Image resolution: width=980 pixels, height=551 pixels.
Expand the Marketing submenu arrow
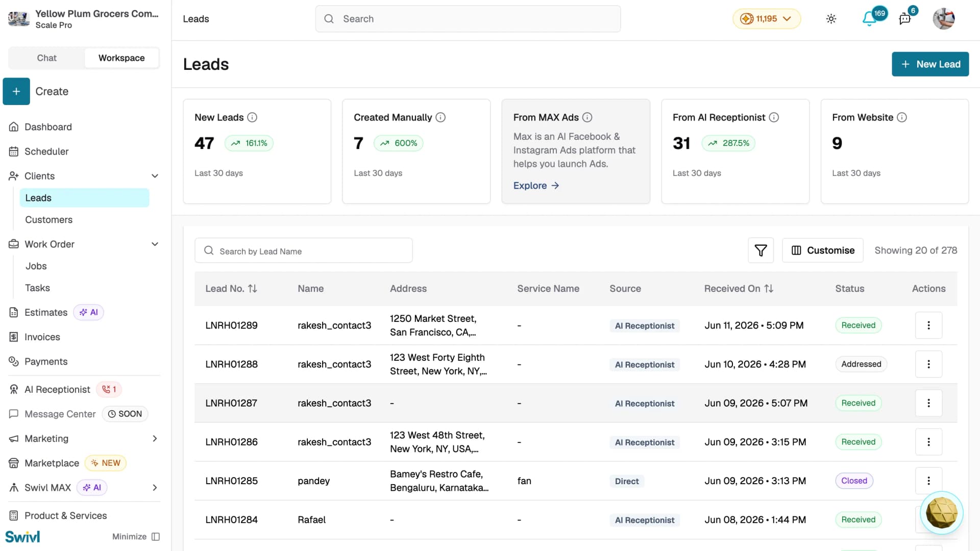click(x=155, y=439)
